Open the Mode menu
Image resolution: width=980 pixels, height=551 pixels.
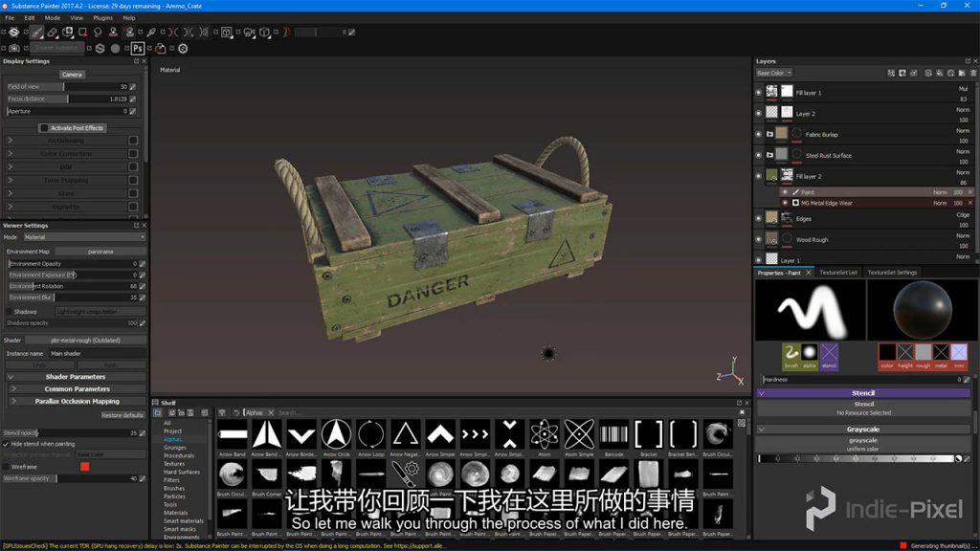[x=53, y=18]
